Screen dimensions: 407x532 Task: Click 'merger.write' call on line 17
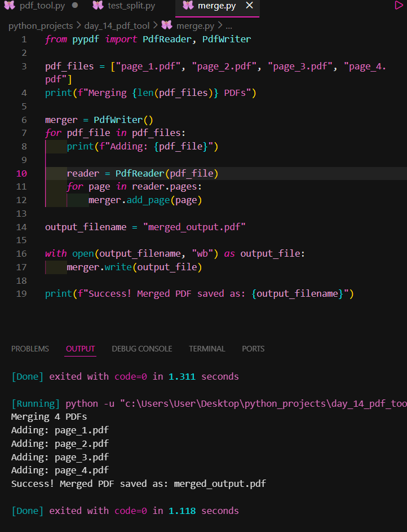(x=99, y=267)
